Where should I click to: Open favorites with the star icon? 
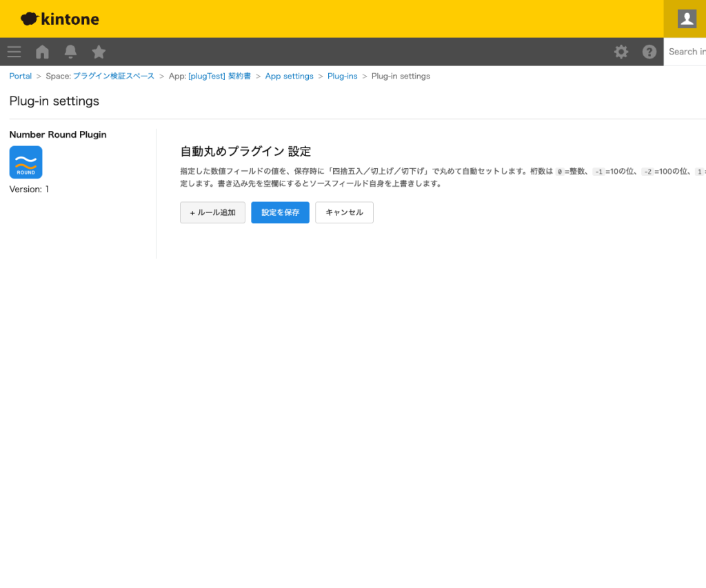(98, 52)
